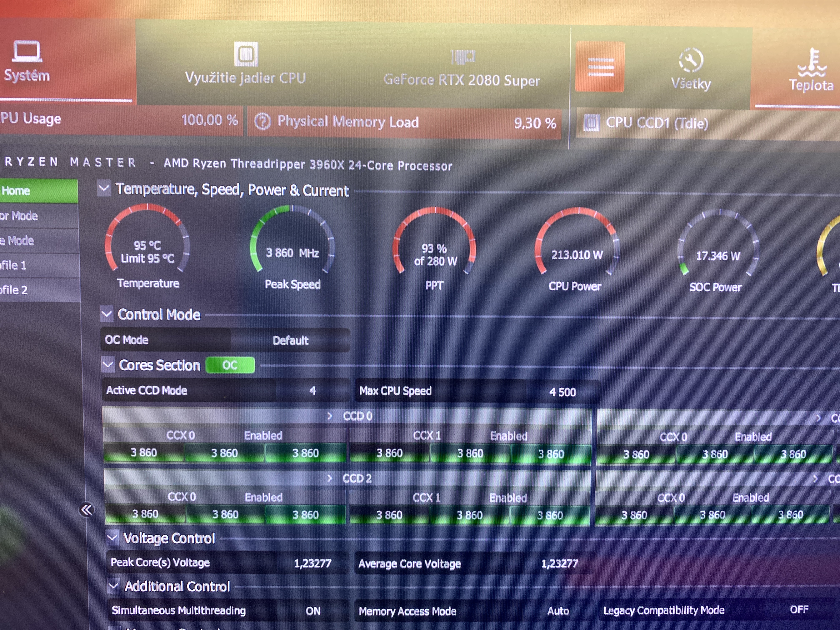Click the AMD Ryzen Threadripper 3960X title text

click(x=308, y=164)
